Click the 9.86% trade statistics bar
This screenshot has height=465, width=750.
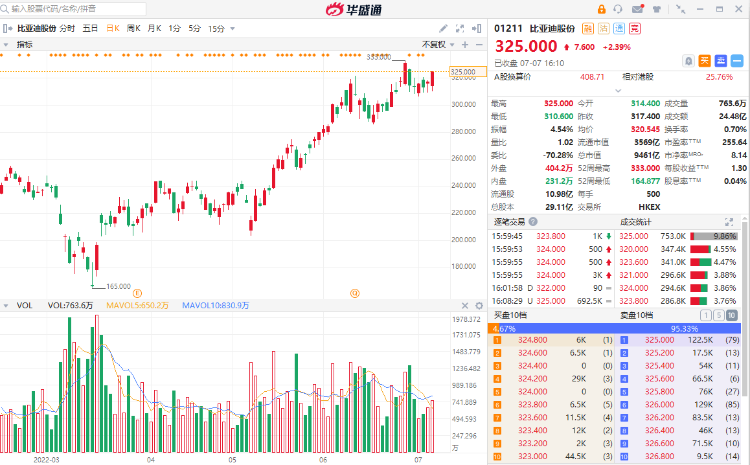point(714,236)
